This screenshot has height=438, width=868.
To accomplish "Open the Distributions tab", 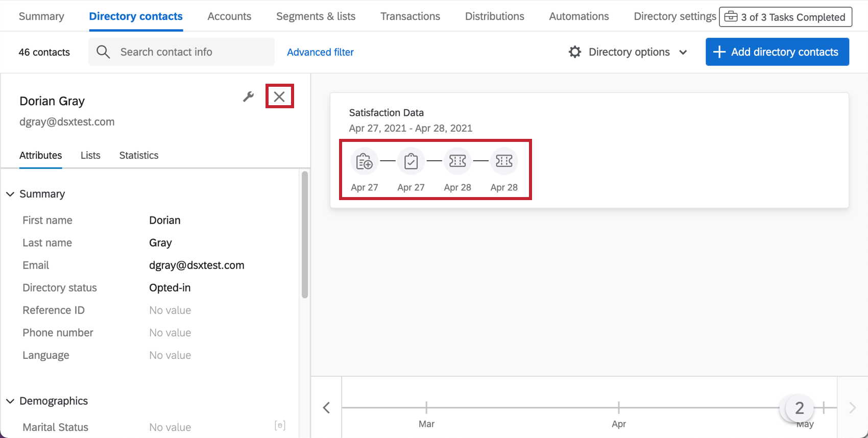I will pyautogui.click(x=494, y=16).
